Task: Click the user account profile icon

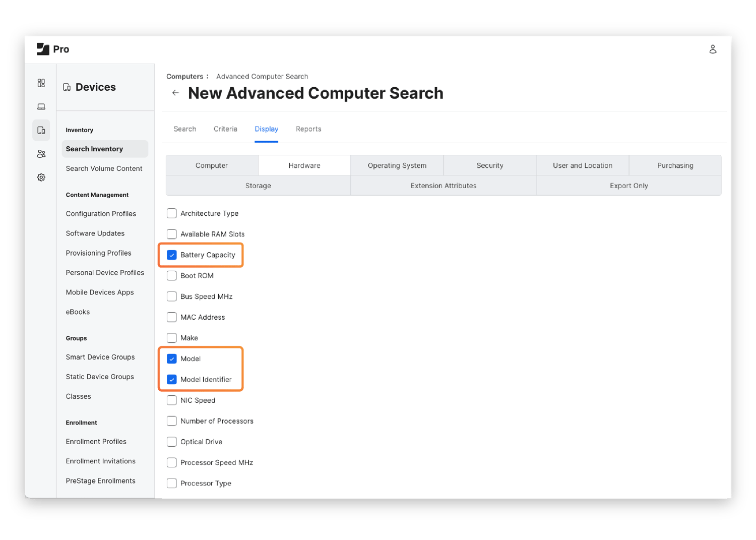Action: coord(713,49)
